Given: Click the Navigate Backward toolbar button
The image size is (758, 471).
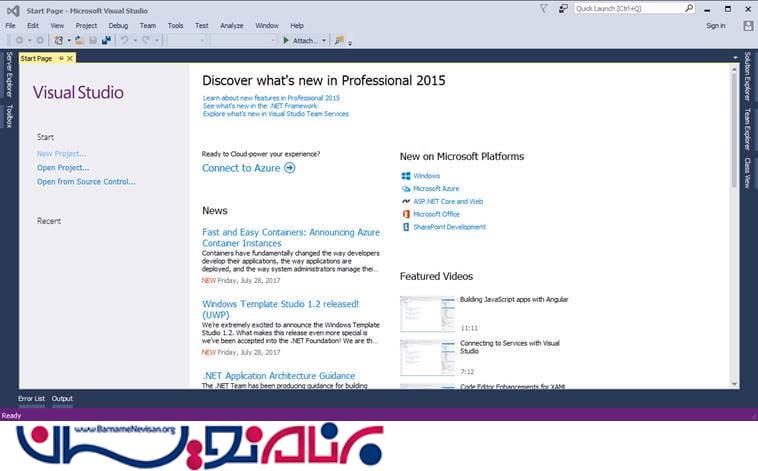Looking at the screenshot, I should 19,41.
